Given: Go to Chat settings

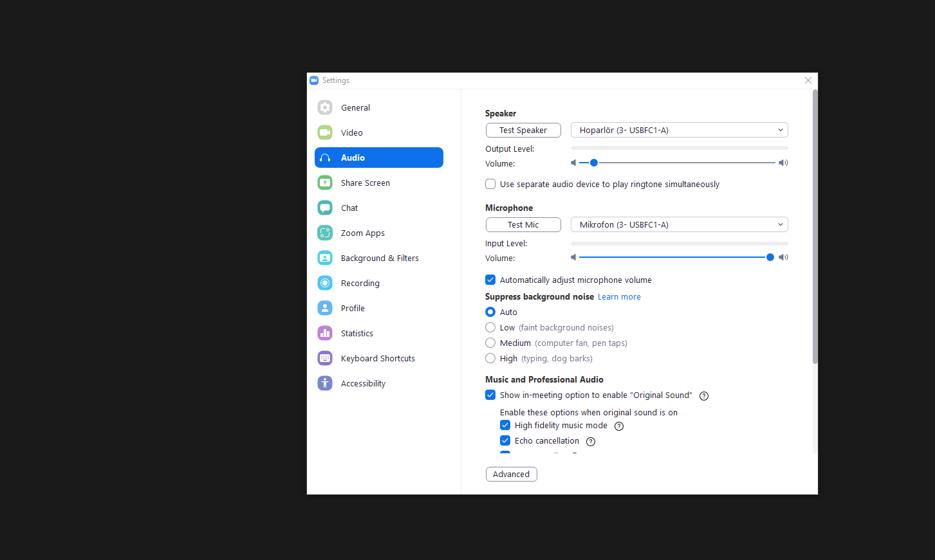Looking at the screenshot, I should 379,208.
